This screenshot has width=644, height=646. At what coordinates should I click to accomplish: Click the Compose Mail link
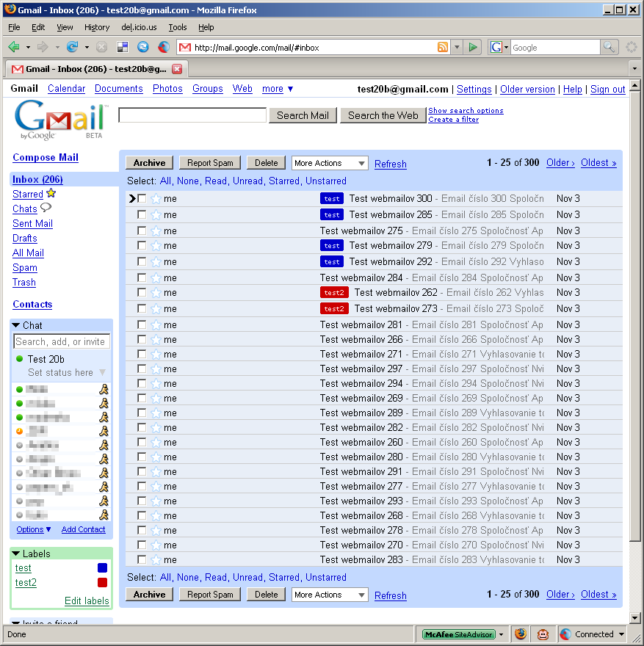click(46, 157)
